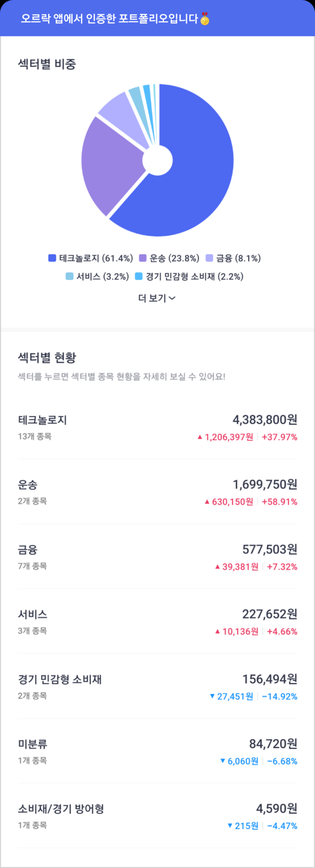
Task: Click the medal icon in the header banner
Action: pyautogui.click(x=205, y=19)
